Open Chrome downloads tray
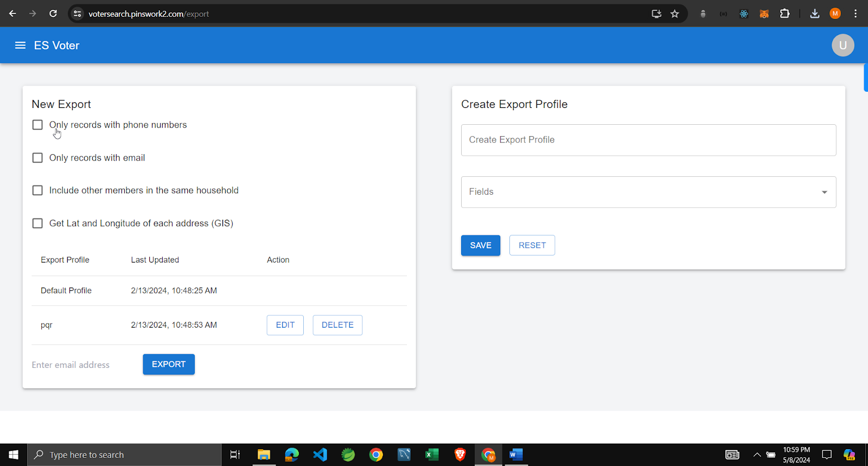The height and width of the screenshot is (466, 868). (815, 14)
